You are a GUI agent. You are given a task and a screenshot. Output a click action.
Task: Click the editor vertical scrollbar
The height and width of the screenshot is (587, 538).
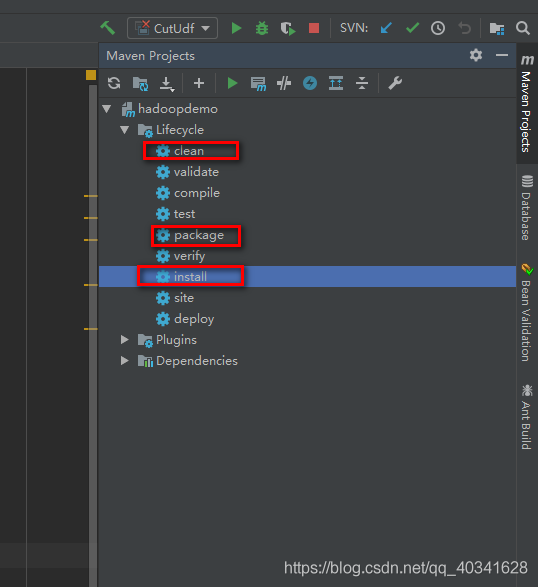point(93,336)
